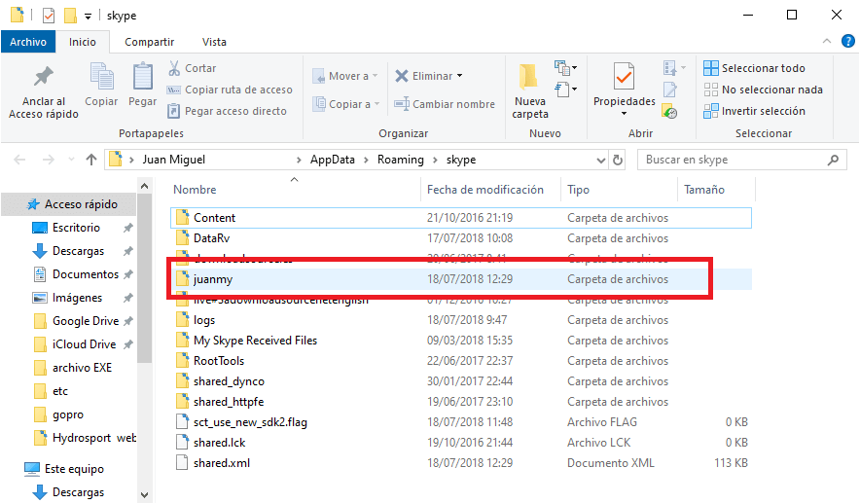Click the Historial icon in Abrir group
The image size is (860, 504).
point(669,111)
